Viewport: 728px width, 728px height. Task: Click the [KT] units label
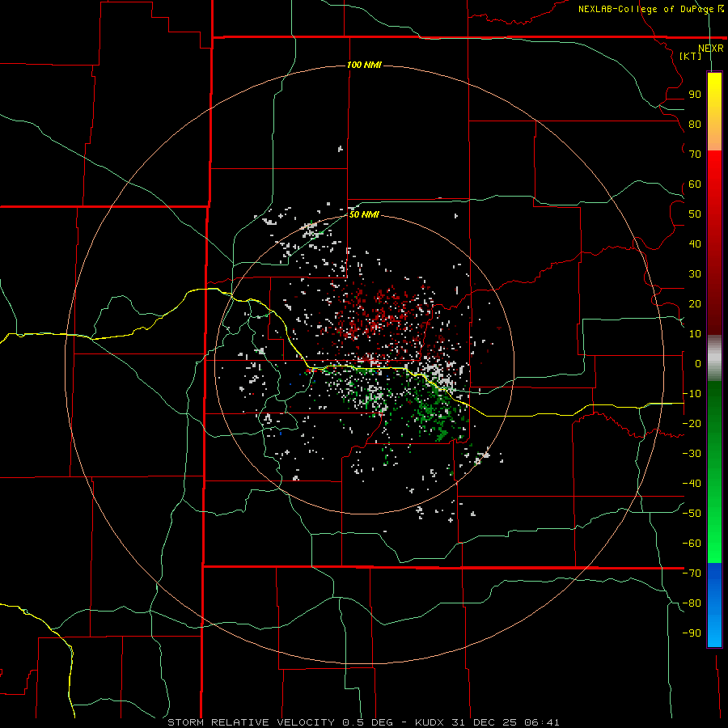(x=690, y=56)
